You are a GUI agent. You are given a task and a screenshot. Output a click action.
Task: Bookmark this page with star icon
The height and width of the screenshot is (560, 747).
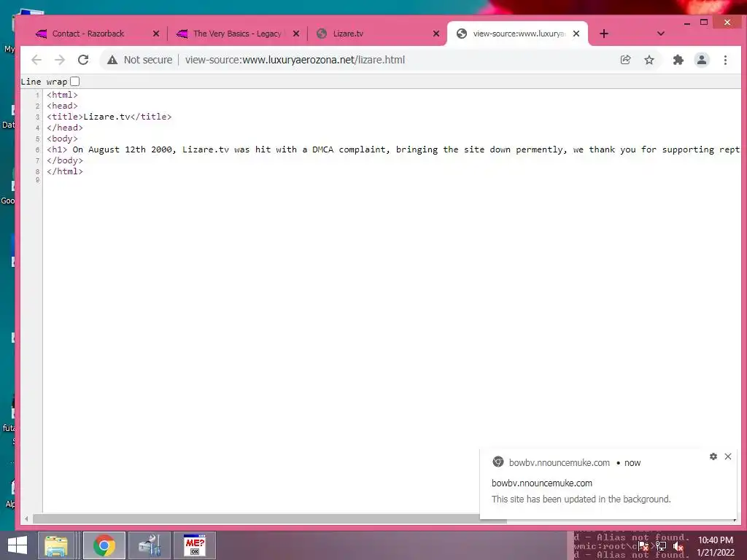(649, 60)
